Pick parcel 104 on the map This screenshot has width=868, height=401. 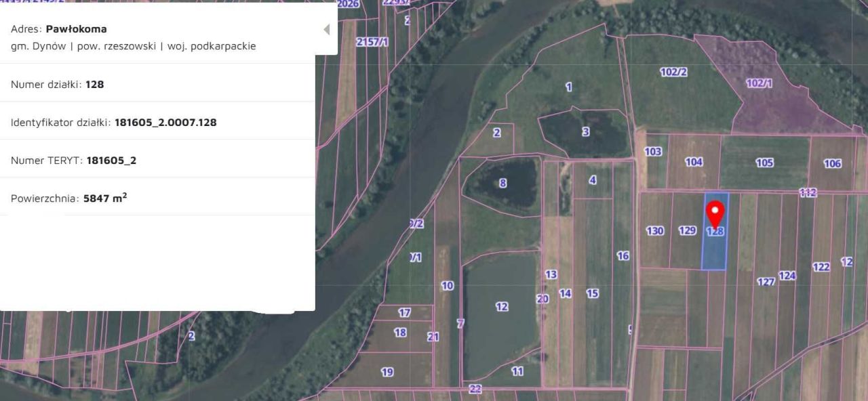[x=694, y=162]
